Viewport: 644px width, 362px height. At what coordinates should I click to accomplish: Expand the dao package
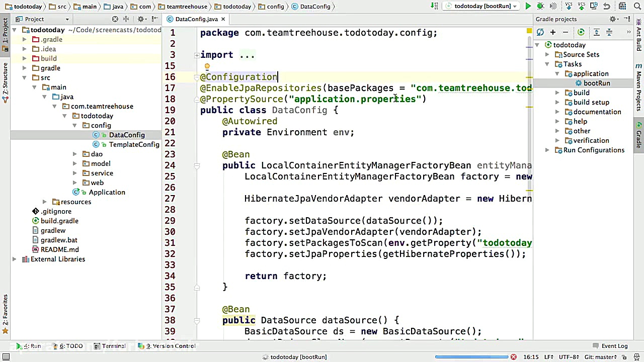[x=74, y=154]
